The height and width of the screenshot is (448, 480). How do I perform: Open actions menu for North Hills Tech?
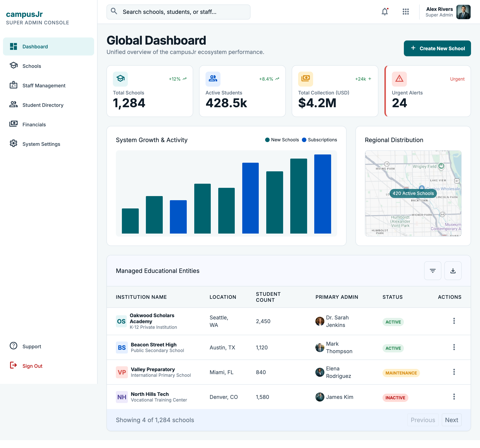click(x=454, y=397)
